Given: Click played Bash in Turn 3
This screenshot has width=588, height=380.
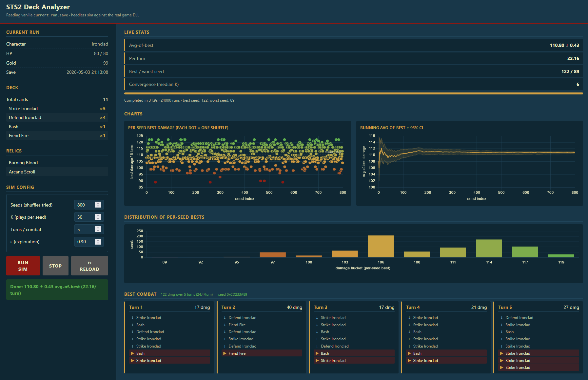Looking at the screenshot, I should (x=354, y=353).
